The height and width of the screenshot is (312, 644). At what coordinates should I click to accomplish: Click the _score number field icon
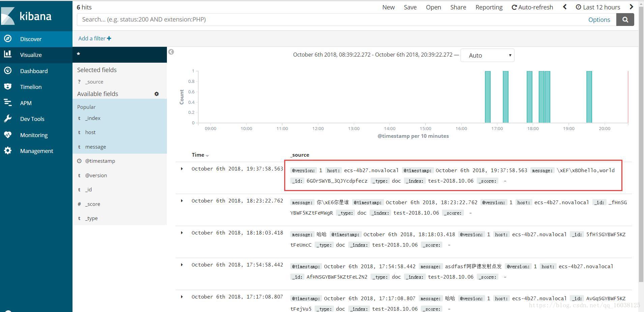(x=79, y=204)
